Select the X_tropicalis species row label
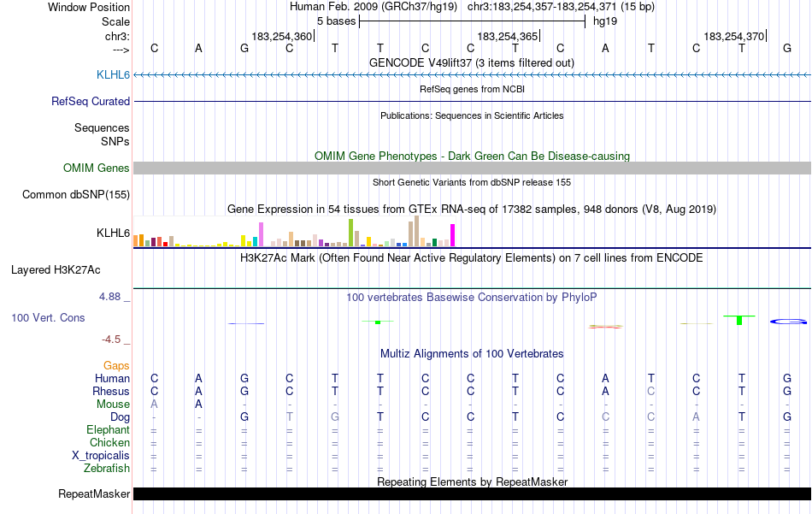Screen dimensions: 812x514 (x=101, y=455)
